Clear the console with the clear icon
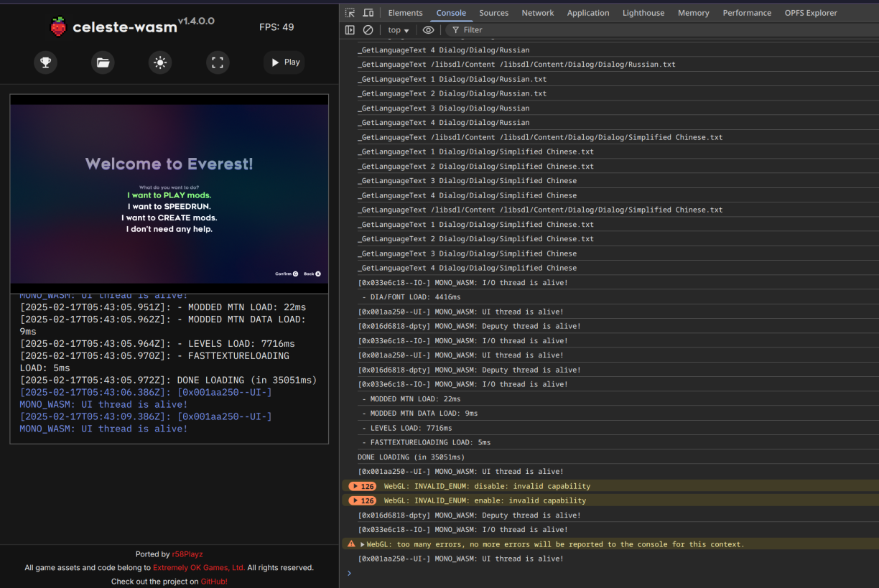This screenshot has width=879, height=588. tap(368, 30)
